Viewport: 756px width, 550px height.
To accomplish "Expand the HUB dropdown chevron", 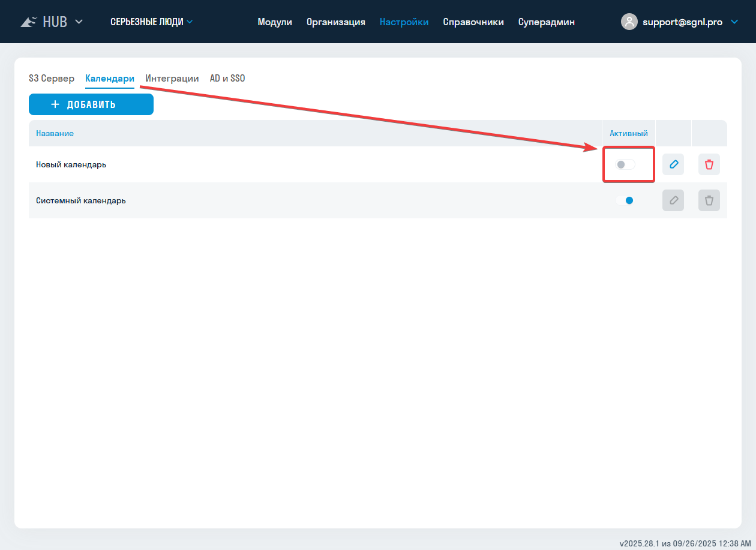I will click(79, 22).
